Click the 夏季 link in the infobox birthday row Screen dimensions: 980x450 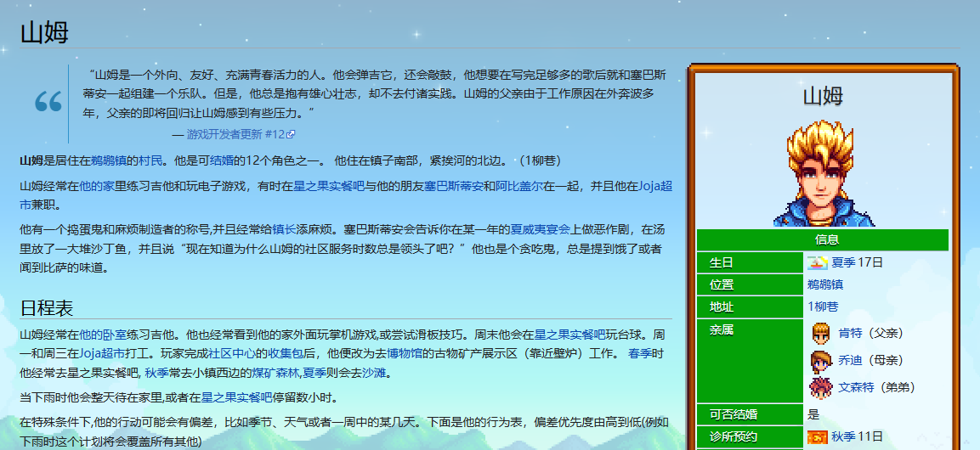click(x=842, y=262)
